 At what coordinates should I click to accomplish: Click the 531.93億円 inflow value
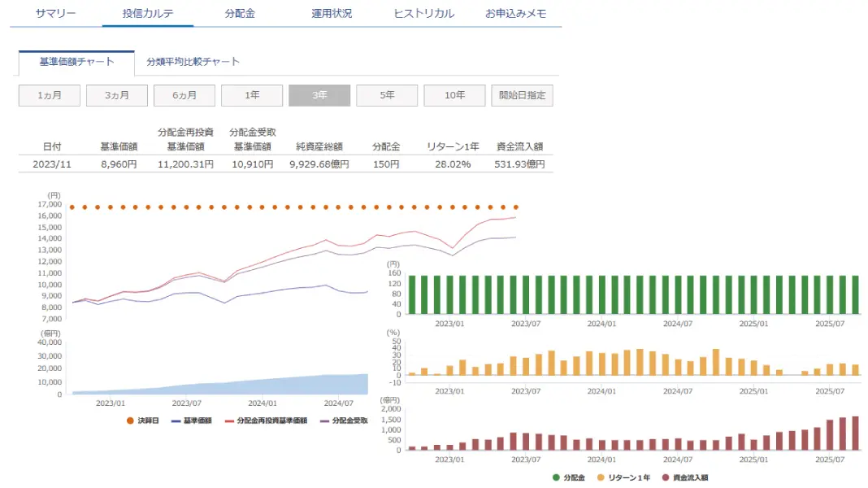pos(520,164)
